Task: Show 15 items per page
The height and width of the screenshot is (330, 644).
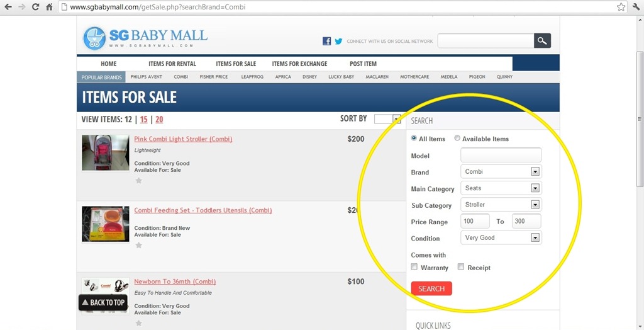Action: tap(144, 119)
